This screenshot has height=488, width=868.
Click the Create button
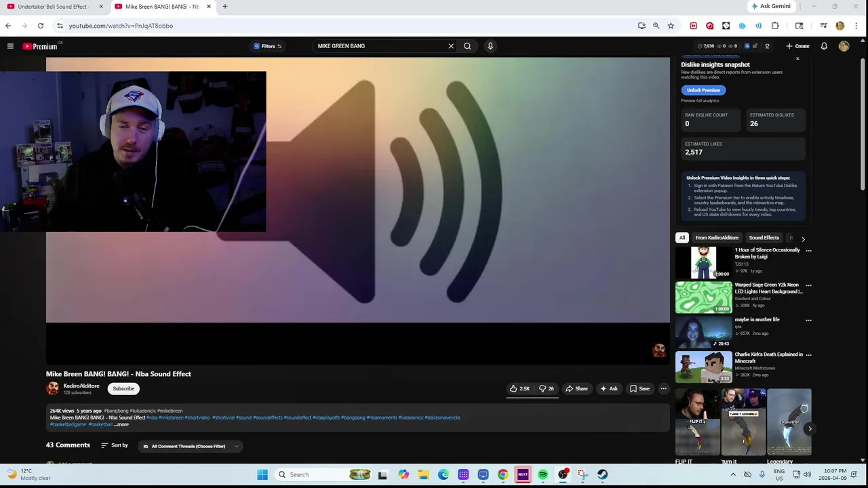tap(797, 46)
